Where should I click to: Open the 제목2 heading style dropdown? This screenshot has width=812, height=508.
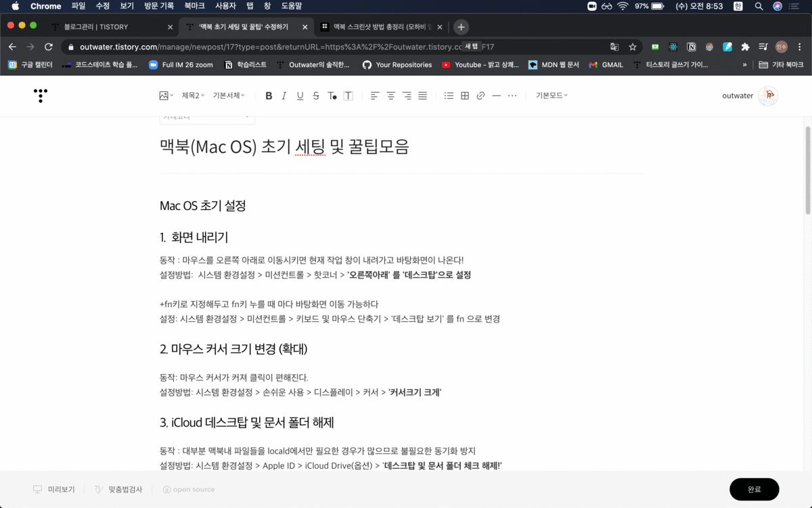pyautogui.click(x=193, y=96)
